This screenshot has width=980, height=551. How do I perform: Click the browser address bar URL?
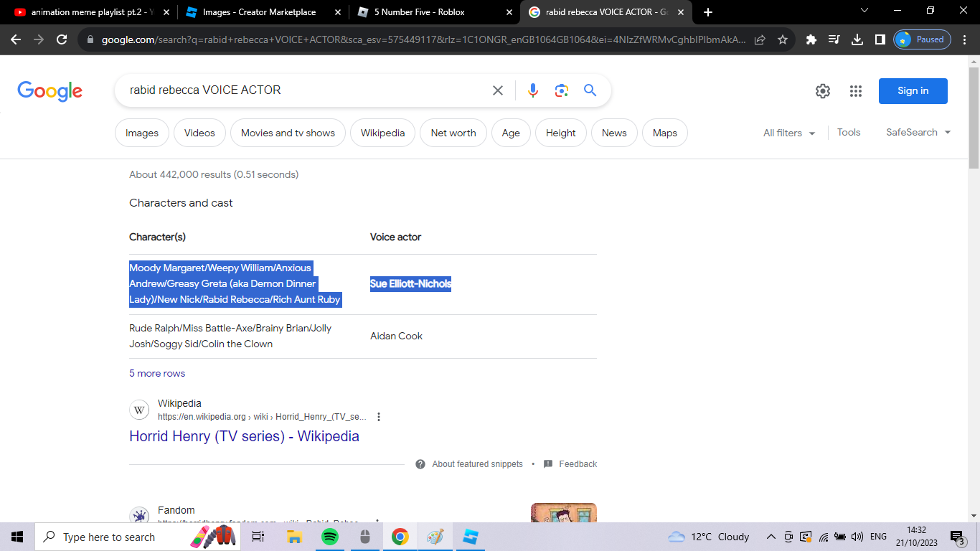point(423,40)
